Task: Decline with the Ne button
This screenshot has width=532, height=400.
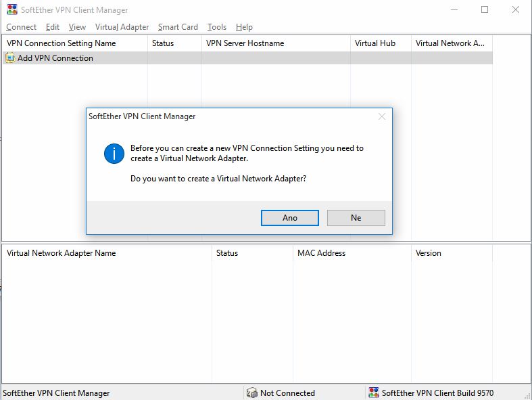Action: click(356, 217)
